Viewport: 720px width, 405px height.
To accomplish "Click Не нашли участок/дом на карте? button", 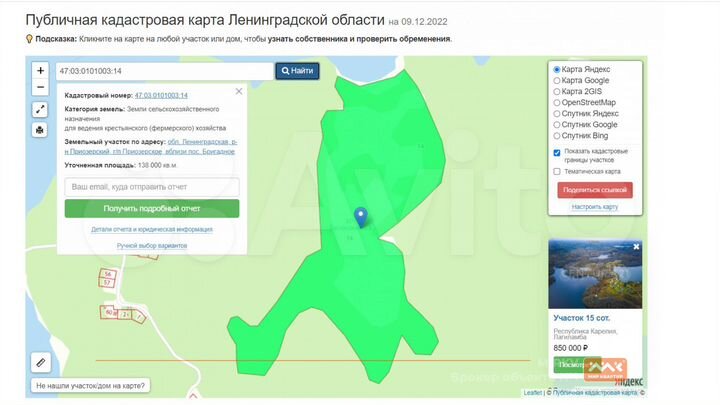I will pos(90,386).
